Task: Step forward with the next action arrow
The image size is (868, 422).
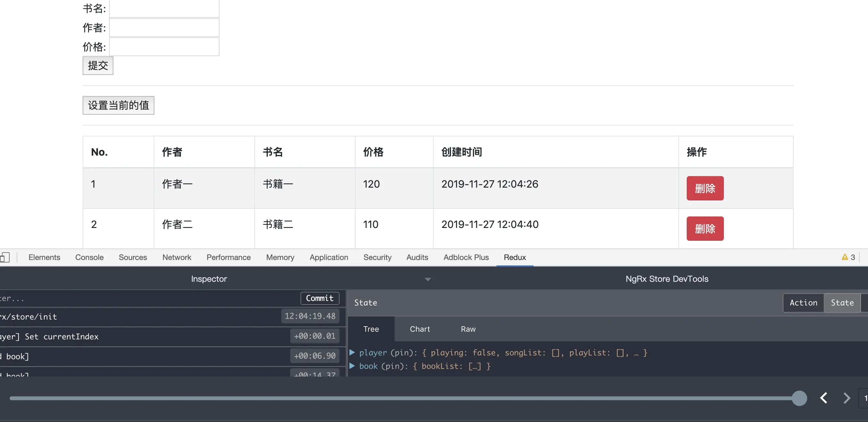Action: pyautogui.click(x=847, y=398)
